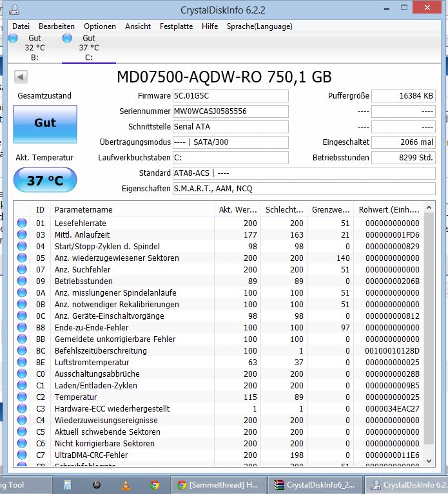Open the Hilfe menu
The width and height of the screenshot is (448, 494).
[209, 26]
